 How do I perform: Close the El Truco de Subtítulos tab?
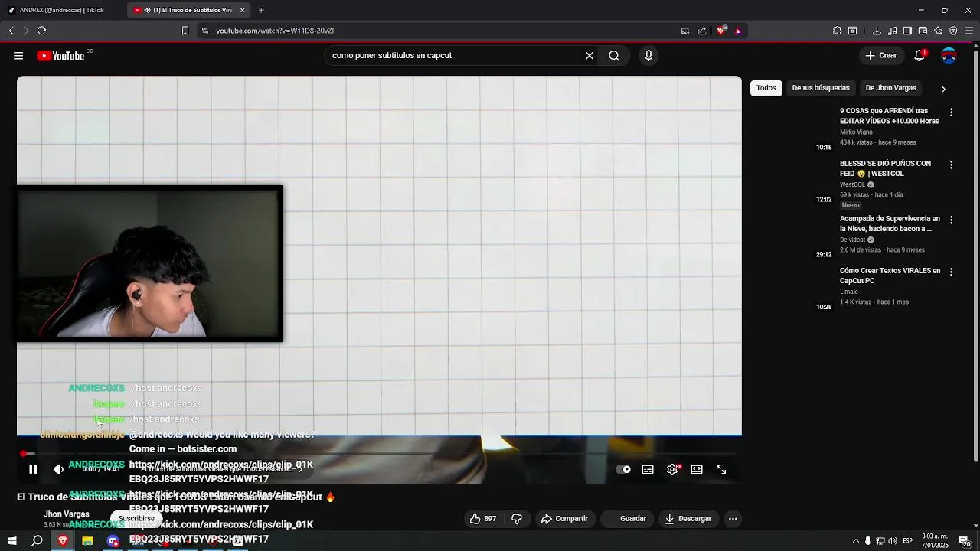coord(243,10)
